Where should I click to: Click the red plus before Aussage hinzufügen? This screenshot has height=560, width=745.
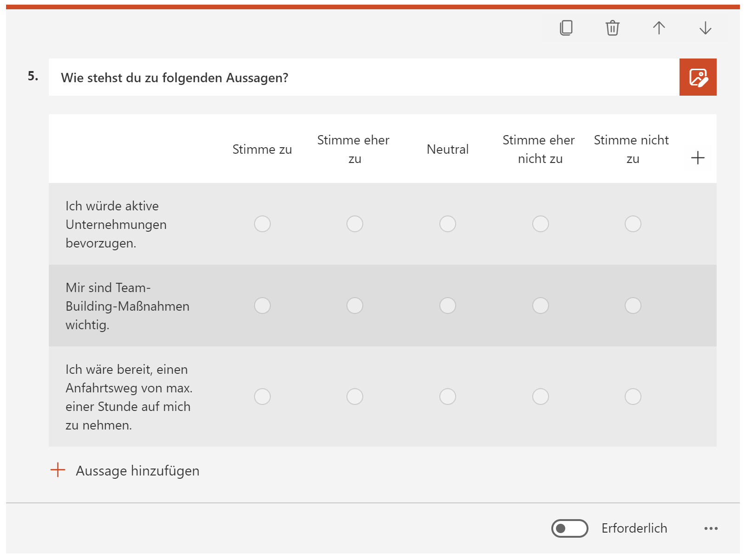click(x=58, y=470)
